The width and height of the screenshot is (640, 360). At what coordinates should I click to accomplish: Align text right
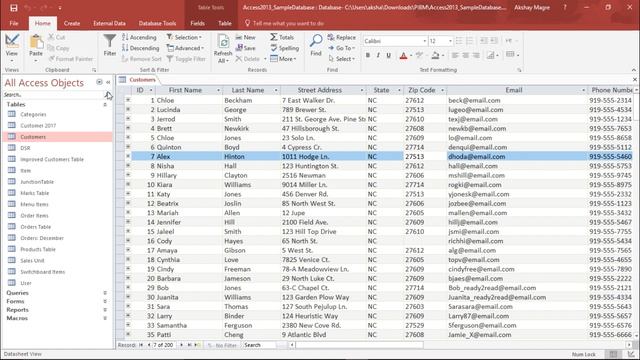(476, 55)
